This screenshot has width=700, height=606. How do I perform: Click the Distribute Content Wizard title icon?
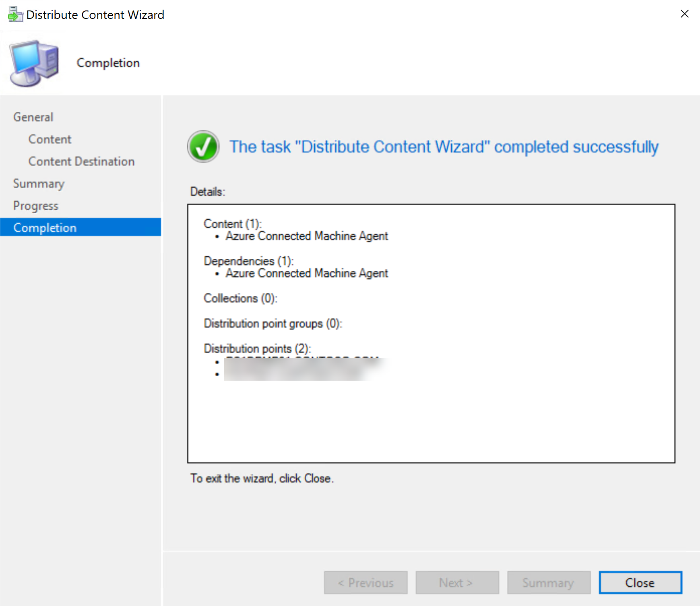(x=15, y=14)
